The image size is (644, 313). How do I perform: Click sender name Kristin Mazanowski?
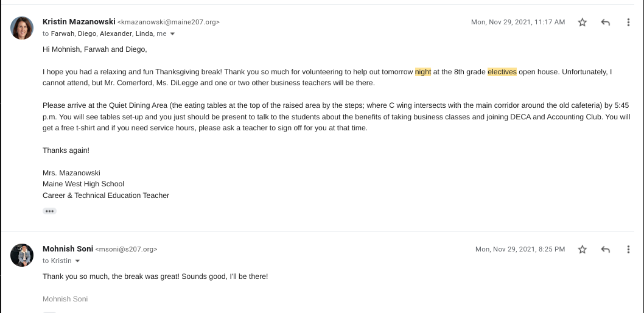tap(79, 22)
